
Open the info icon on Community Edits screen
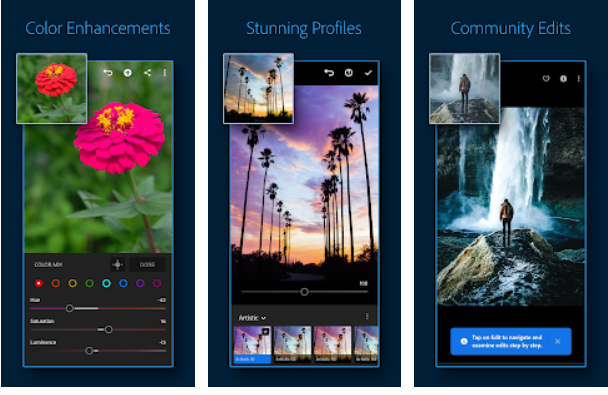point(563,79)
